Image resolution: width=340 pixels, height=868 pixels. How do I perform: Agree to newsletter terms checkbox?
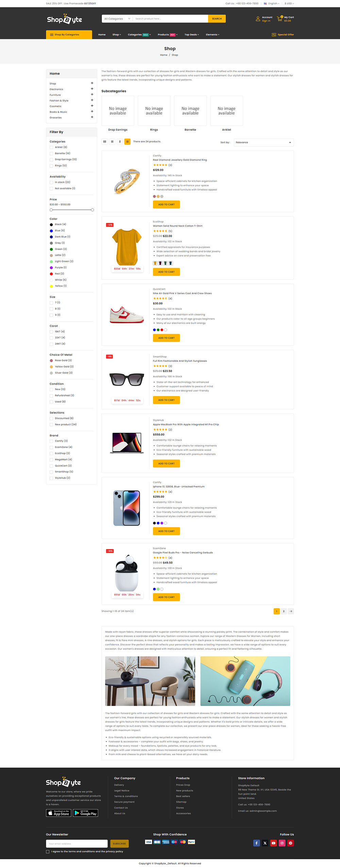click(48, 851)
